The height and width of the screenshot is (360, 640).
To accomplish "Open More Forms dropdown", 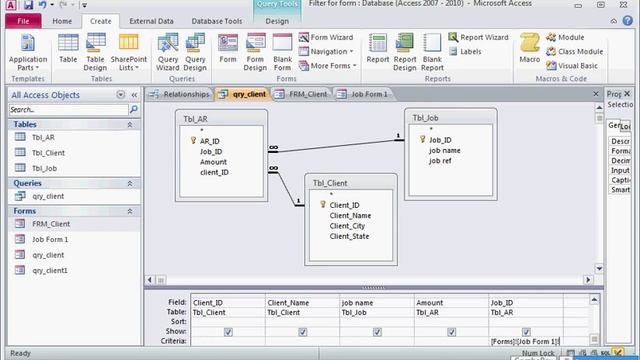I will coord(328,65).
